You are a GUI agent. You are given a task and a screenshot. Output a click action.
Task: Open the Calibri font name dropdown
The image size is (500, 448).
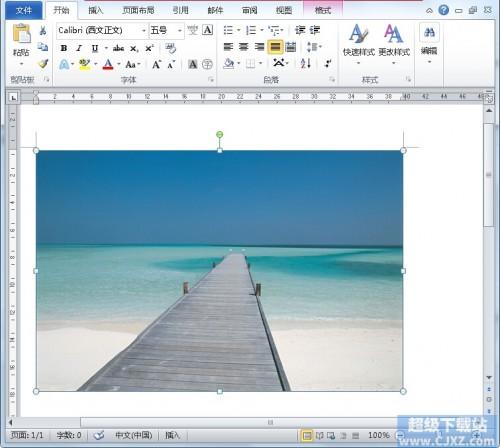(144, 31)
